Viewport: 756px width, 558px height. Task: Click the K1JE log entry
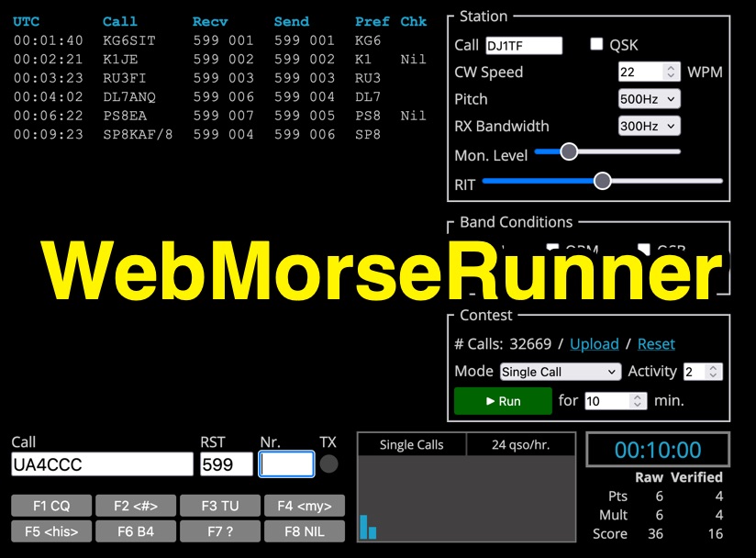click(220, 60)
